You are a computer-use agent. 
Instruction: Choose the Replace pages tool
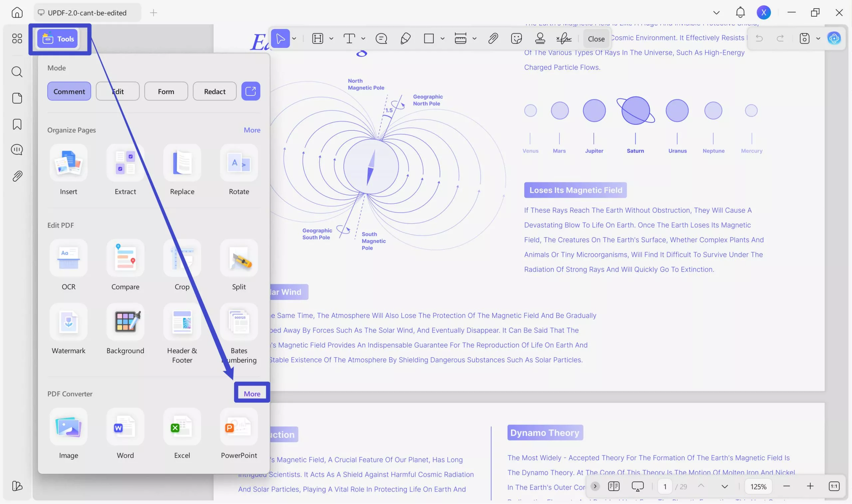pyautogui.click(x=182, y=170)
